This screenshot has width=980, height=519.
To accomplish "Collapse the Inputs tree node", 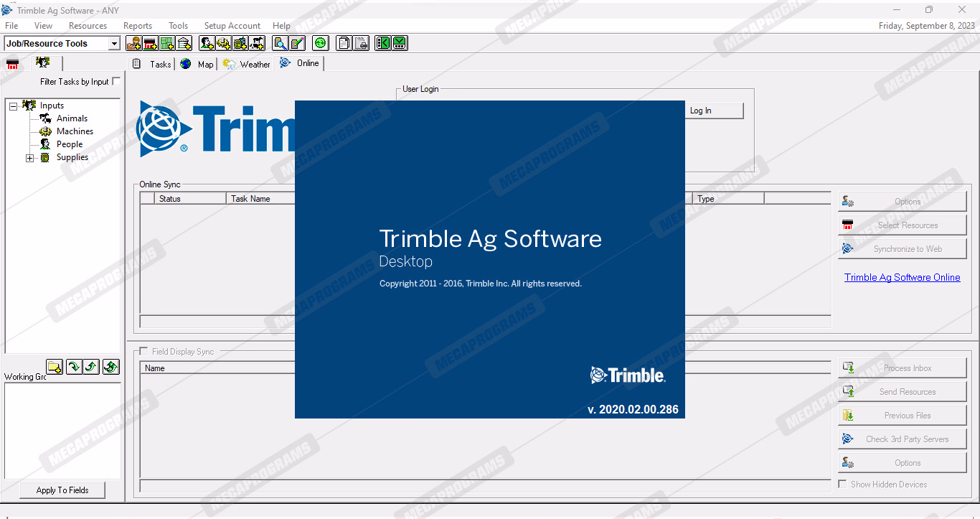I will click(x=13, y=106).
